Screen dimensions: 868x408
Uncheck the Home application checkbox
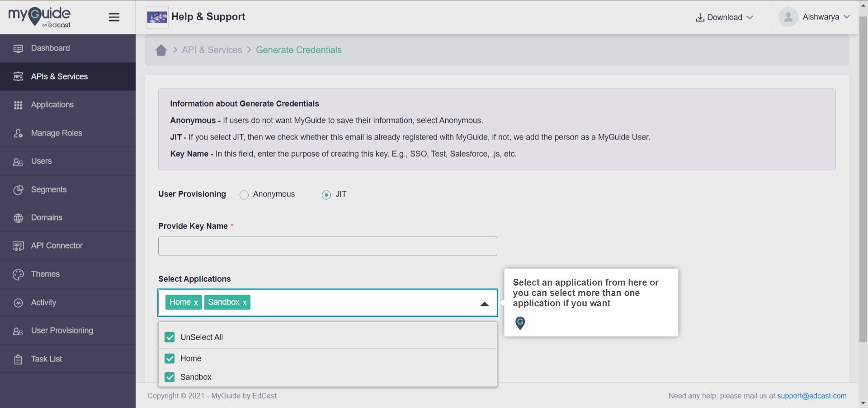(x=170, y=358)
